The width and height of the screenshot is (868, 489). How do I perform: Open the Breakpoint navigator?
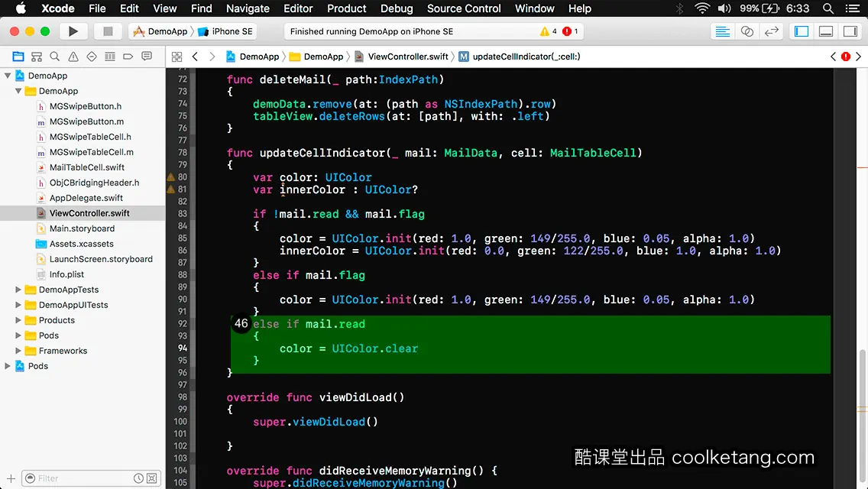(x=128, y=57)
